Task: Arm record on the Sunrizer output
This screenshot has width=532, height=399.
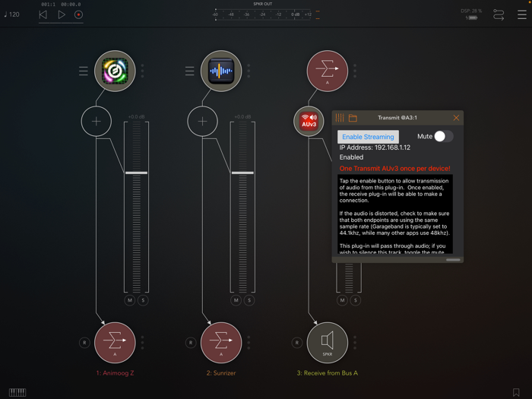Action: (191, 343)
